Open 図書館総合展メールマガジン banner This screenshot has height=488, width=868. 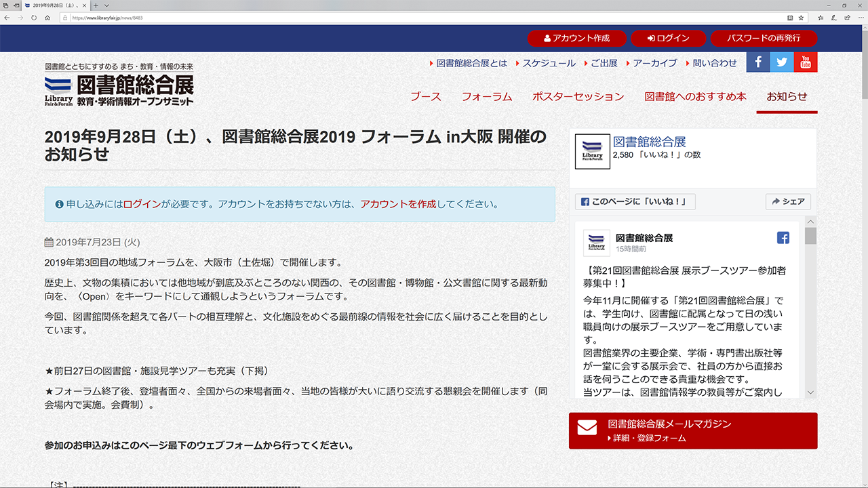point(693,430)
